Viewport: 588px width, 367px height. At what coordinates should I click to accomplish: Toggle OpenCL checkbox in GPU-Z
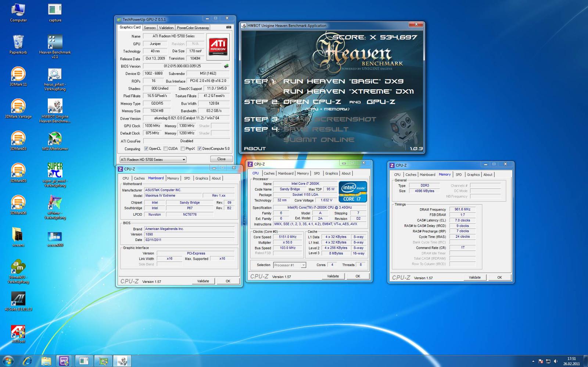tap(146, 149)
